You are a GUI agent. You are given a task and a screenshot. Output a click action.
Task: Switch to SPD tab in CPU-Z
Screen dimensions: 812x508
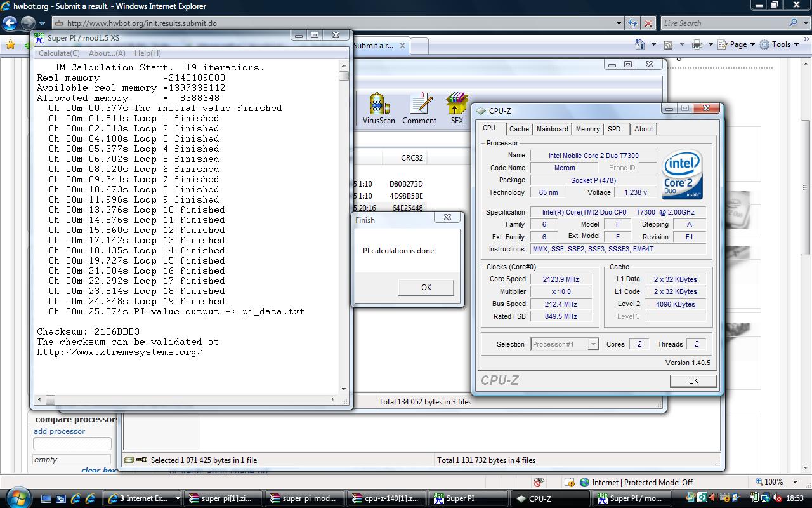tap(614, 129)
